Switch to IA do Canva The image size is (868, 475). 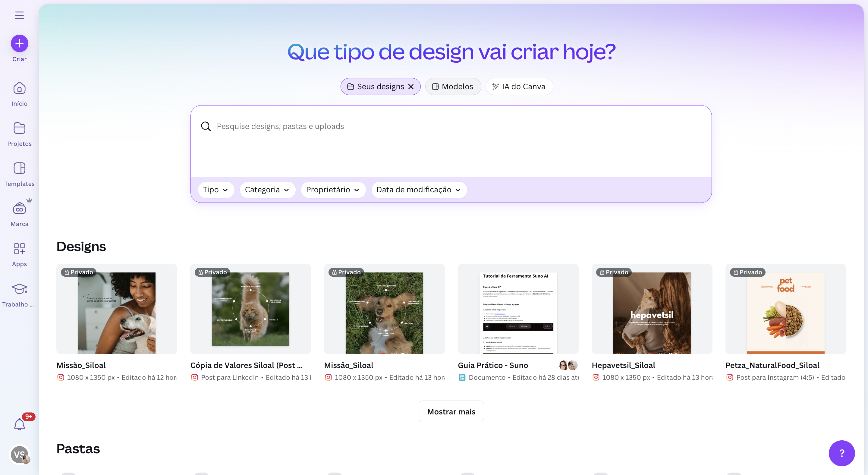519,87
